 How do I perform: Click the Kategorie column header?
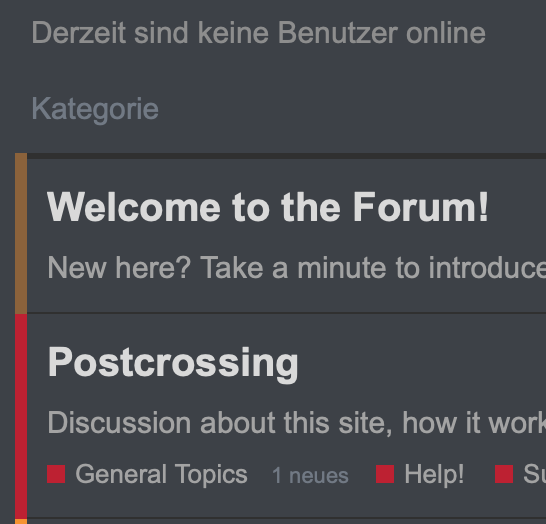95,109
